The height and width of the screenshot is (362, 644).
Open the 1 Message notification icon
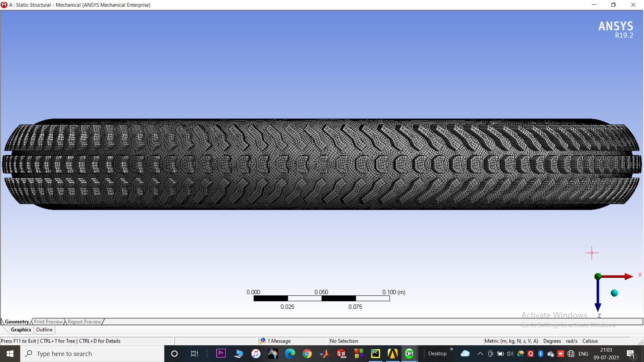coord(262,341)
